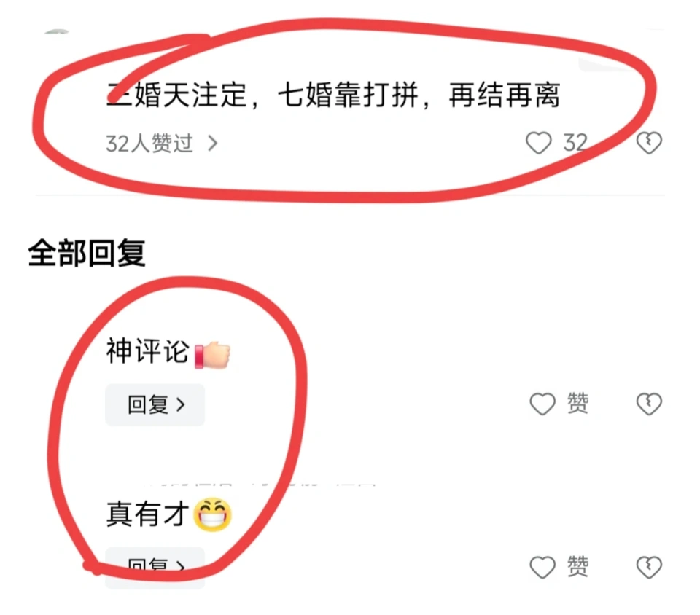
Task: Select the 神评论 reply text
Action: click(148, 351)
